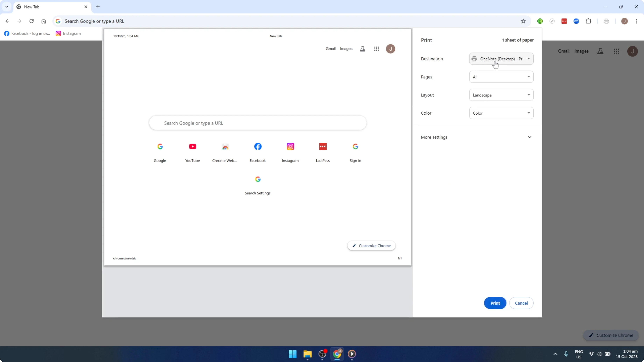Click the 'Destination' label
The image size is (644, 362).
(432, 59)
